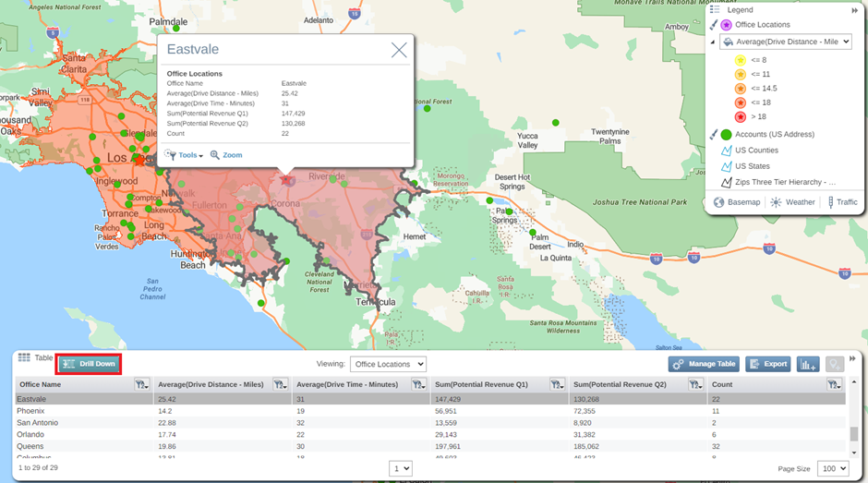Open the Viewing Office Locations dropdown

tap(389, 364)
